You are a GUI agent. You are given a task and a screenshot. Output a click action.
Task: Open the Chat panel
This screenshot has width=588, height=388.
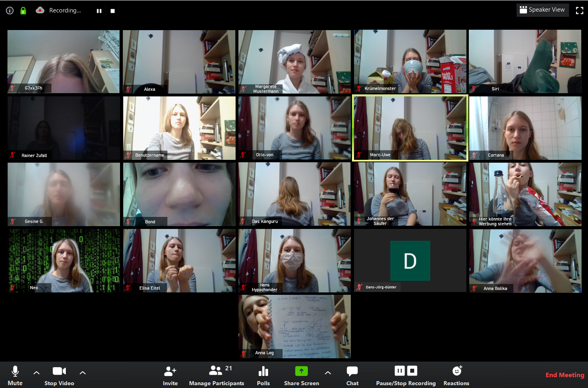[352, 375]
